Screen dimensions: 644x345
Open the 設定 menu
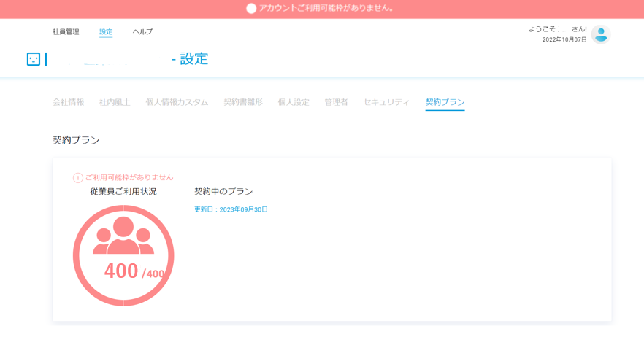click(x=106, y=31)
